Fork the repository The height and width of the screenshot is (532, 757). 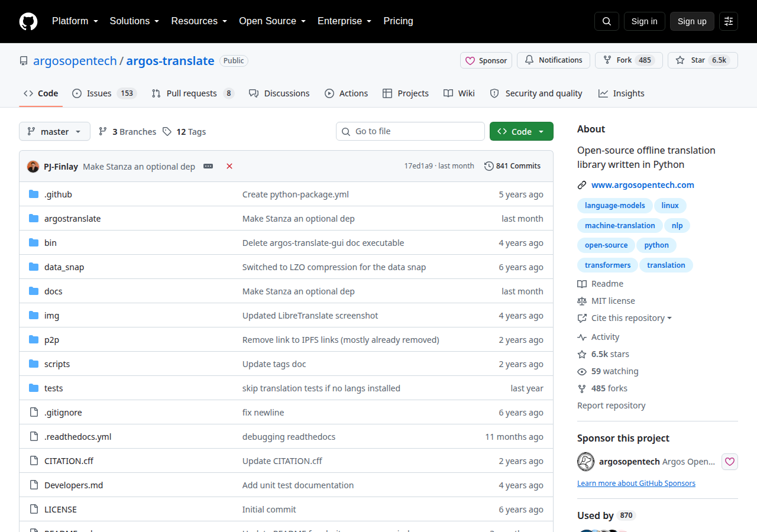tap(629, 60)
